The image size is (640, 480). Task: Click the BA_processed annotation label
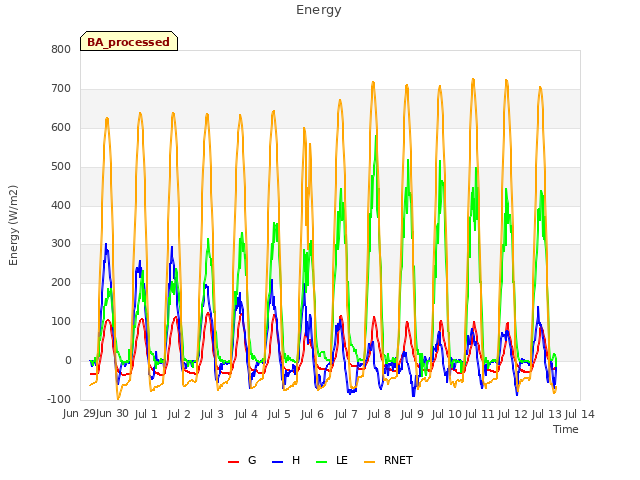pos(129,41)
